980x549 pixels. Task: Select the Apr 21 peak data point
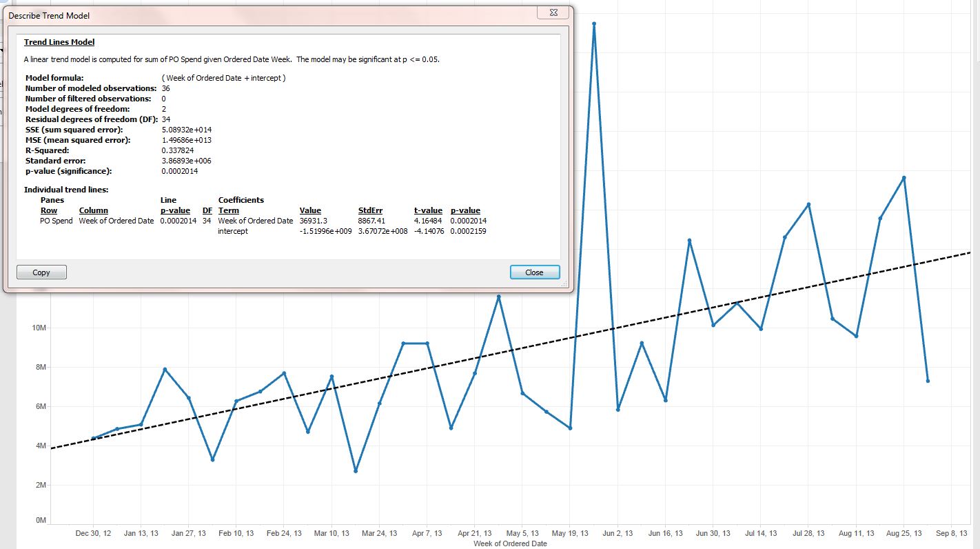(500, 297)
